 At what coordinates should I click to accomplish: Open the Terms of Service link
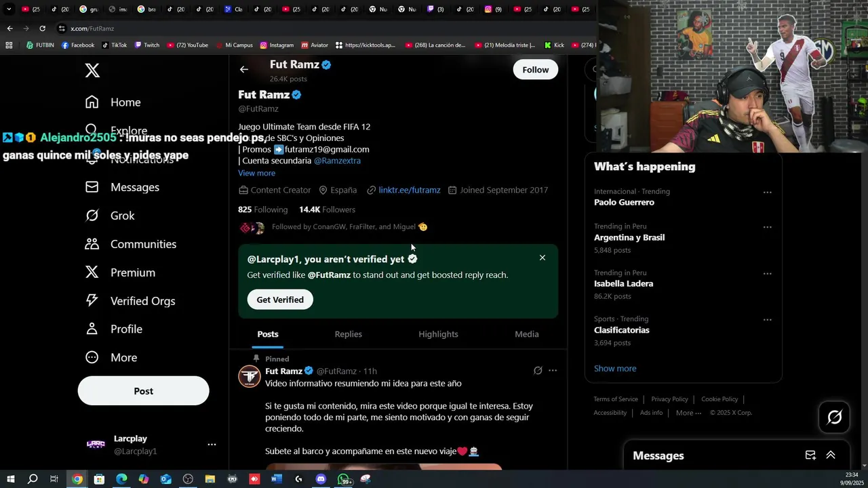pos(616,399)
